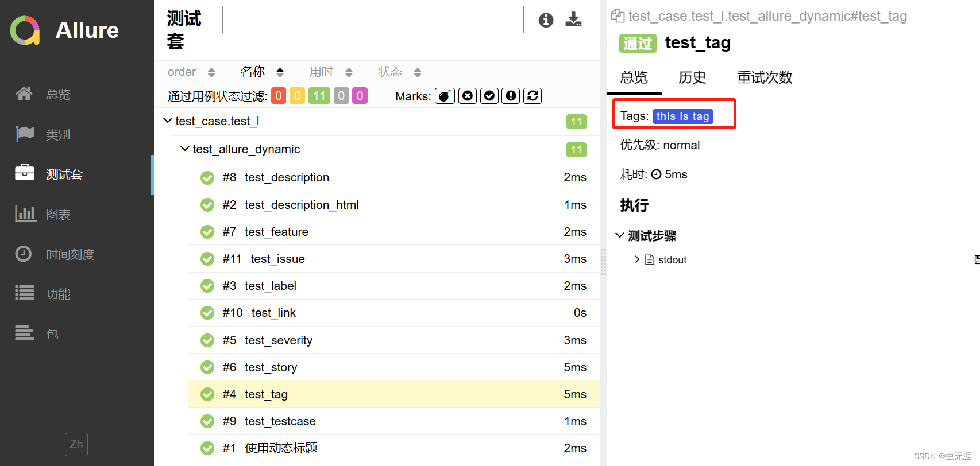Click the Allure logo icon

pos(25,30)
